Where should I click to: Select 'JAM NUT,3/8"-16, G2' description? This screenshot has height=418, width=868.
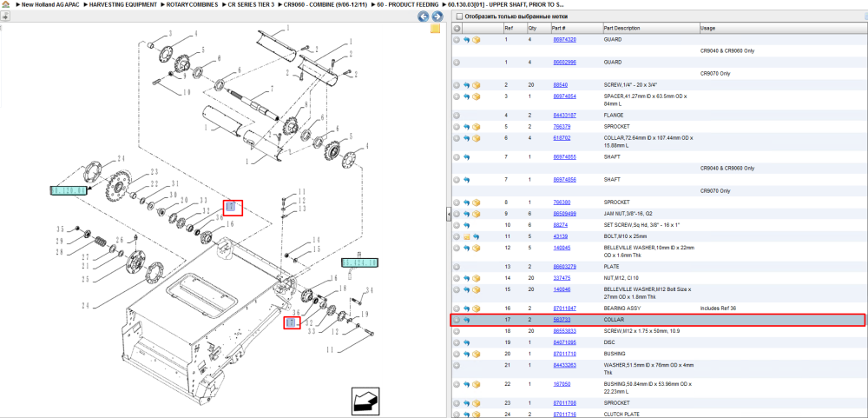[x=630, y=214]
